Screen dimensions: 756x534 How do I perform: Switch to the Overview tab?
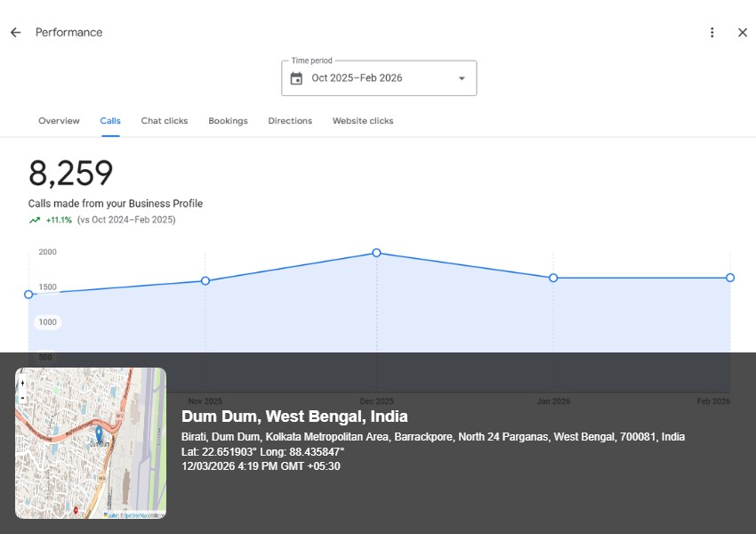59,121
